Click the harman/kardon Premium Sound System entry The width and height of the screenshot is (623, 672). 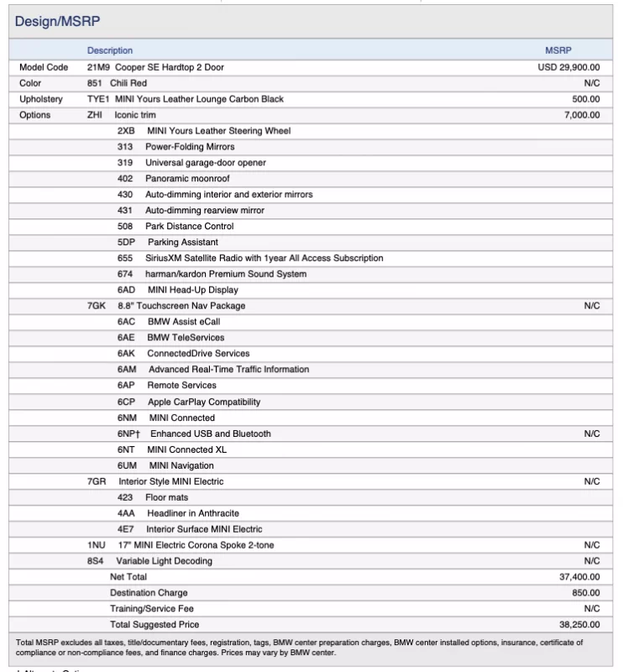coord(225,274)
